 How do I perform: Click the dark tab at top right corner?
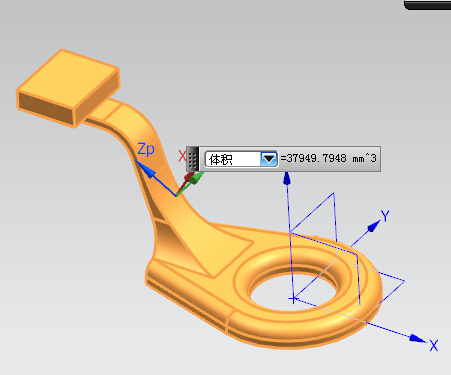point(427,4)
